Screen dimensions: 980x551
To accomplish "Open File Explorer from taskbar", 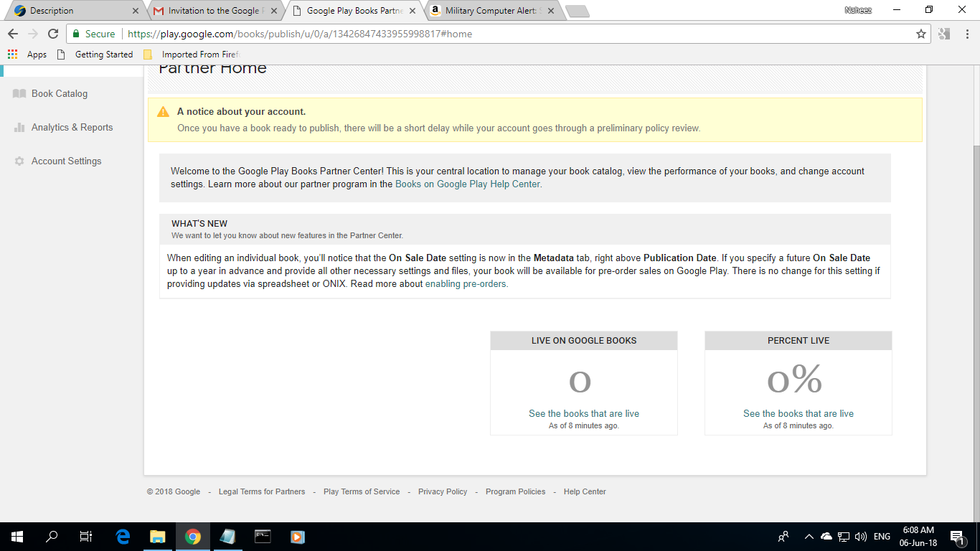I will (157, 536).
